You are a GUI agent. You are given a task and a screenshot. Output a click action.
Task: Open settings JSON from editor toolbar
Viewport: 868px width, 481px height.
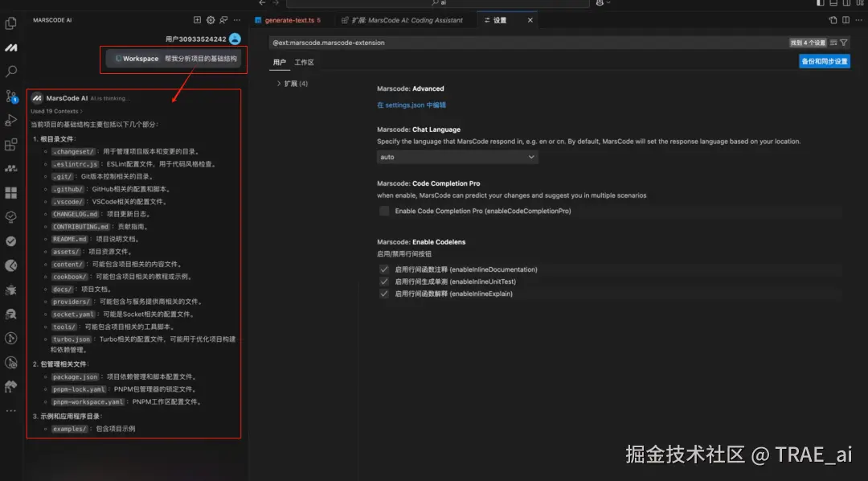click(833, 20)
